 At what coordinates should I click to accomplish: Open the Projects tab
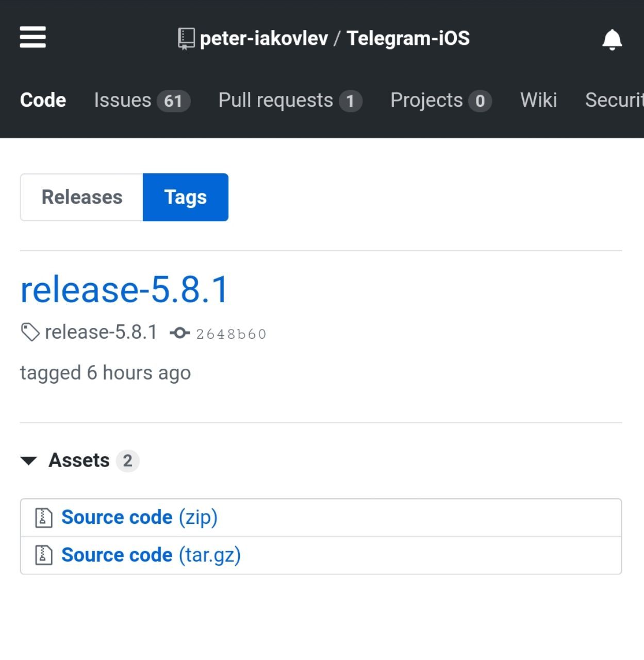441,100
